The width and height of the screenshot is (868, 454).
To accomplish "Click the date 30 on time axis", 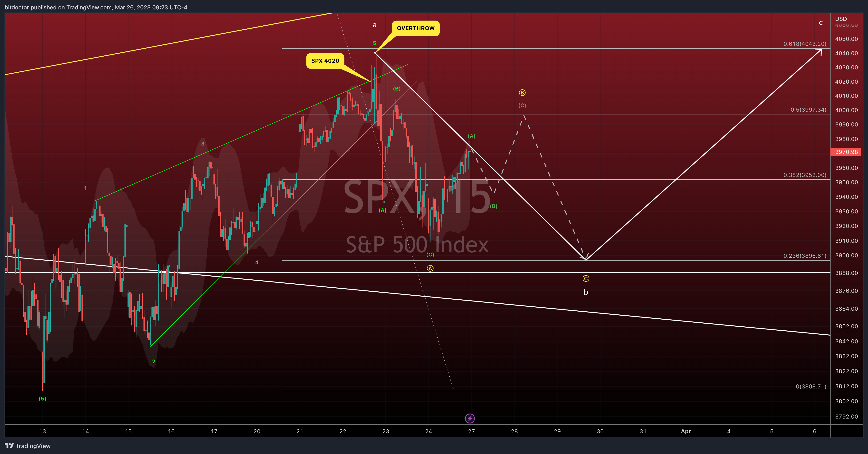I will click(600, 431).
